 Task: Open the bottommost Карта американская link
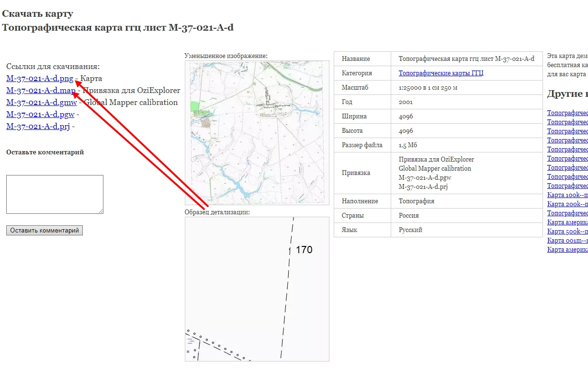[x=567, y=249]
